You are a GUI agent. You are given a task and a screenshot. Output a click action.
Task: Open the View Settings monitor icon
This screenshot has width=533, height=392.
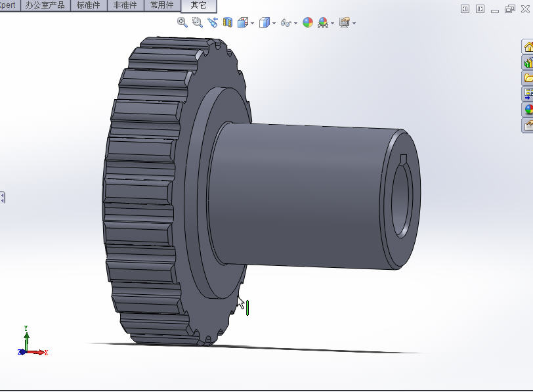tap(345, 22)
